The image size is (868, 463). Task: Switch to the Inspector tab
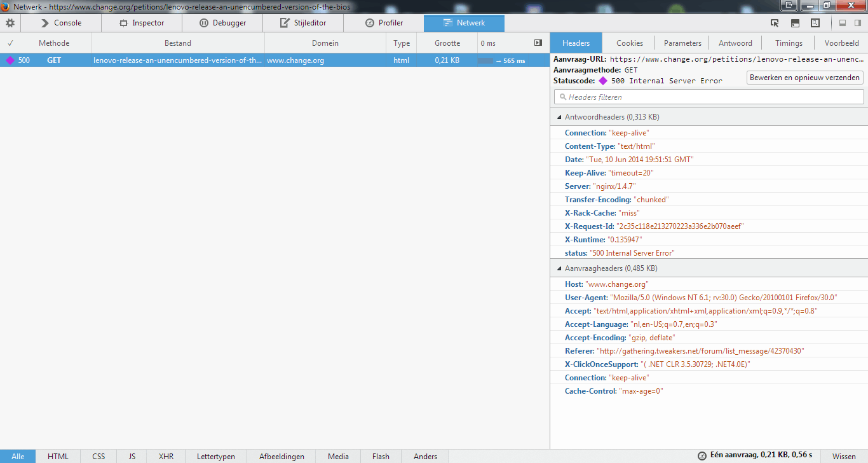point(142,23)
